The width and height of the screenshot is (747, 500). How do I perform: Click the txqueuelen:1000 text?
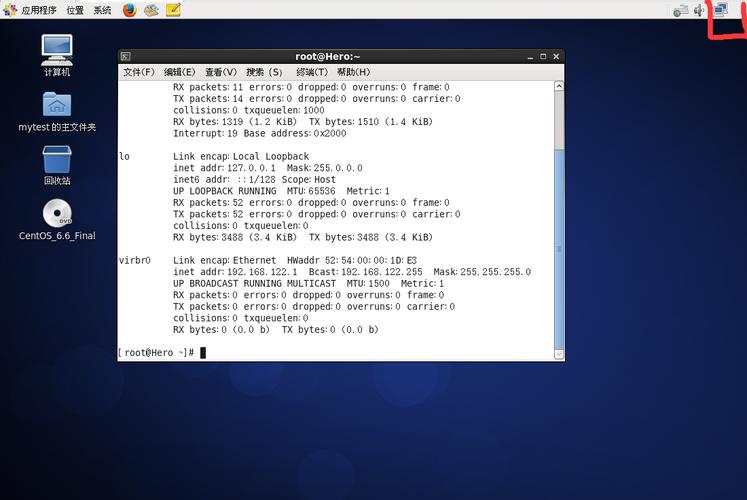tap(284, 110)
